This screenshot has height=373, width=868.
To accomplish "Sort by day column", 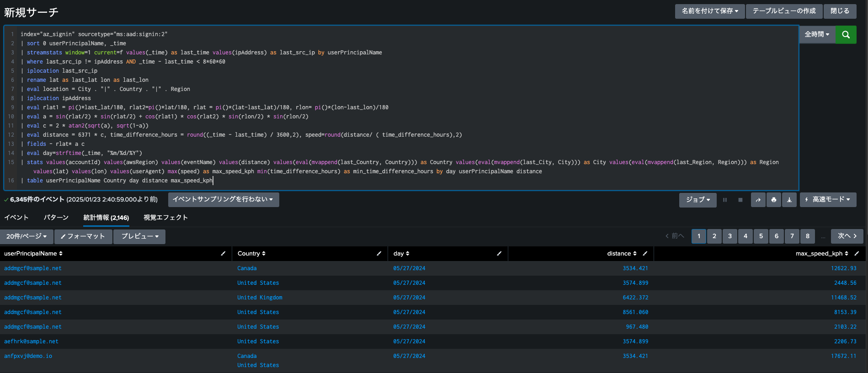I will click(401, 254).
